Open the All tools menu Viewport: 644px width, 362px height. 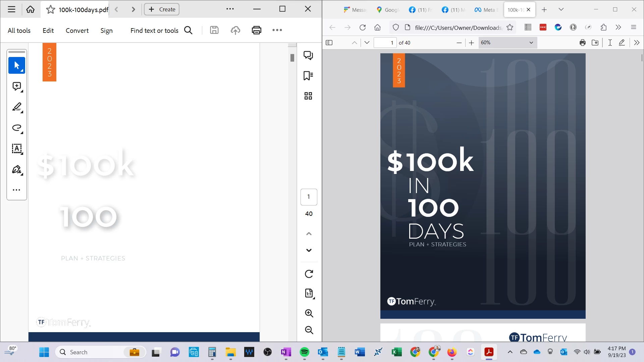click(x=19, y=31)
